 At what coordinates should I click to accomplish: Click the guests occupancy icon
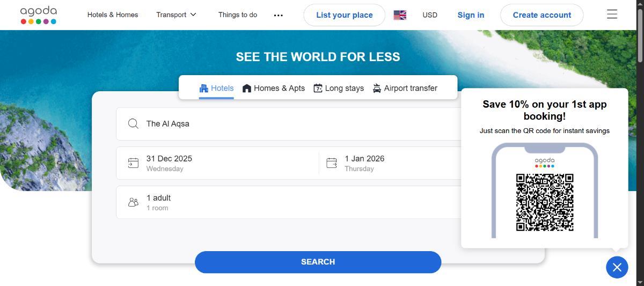tap(133, 202)
